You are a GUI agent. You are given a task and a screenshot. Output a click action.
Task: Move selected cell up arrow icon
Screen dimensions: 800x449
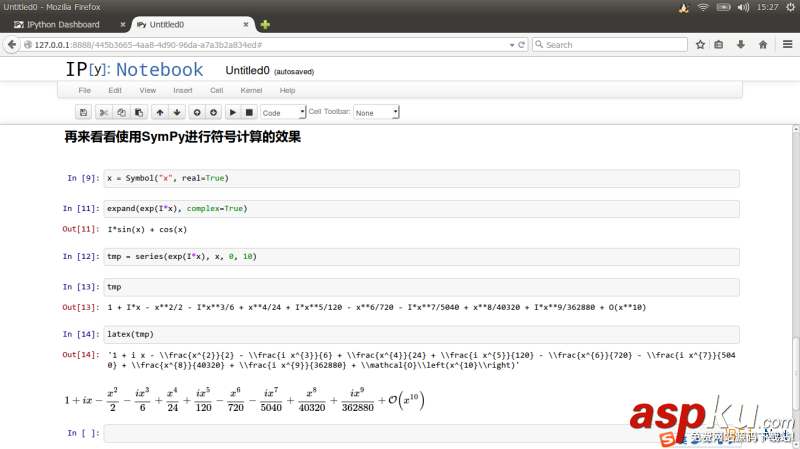tap(160, 112)
